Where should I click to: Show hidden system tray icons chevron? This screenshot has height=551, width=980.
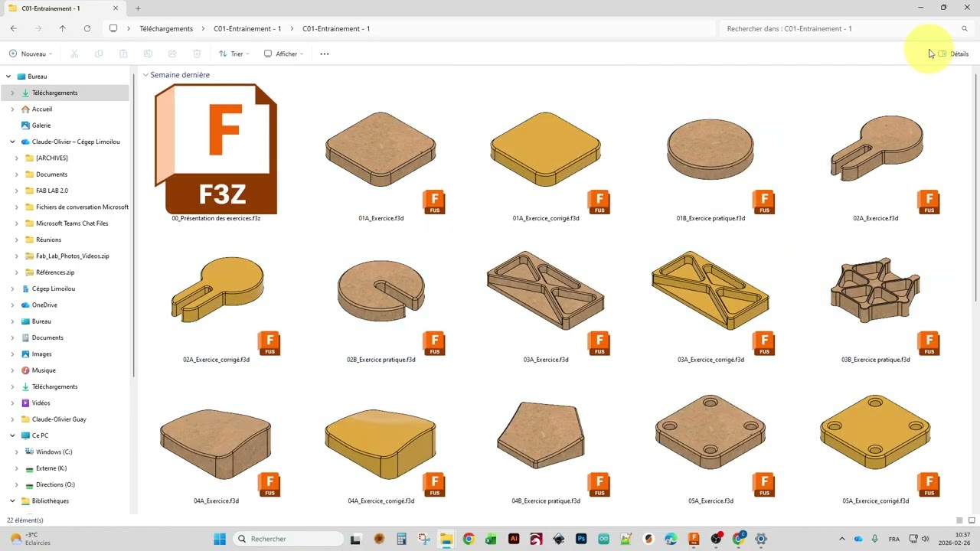[842, 539]
